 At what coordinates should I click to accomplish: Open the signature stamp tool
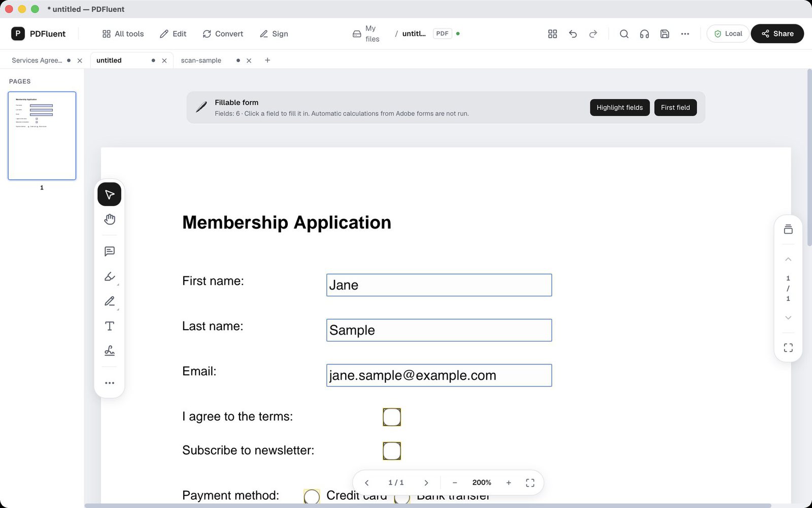click(109, 351)
